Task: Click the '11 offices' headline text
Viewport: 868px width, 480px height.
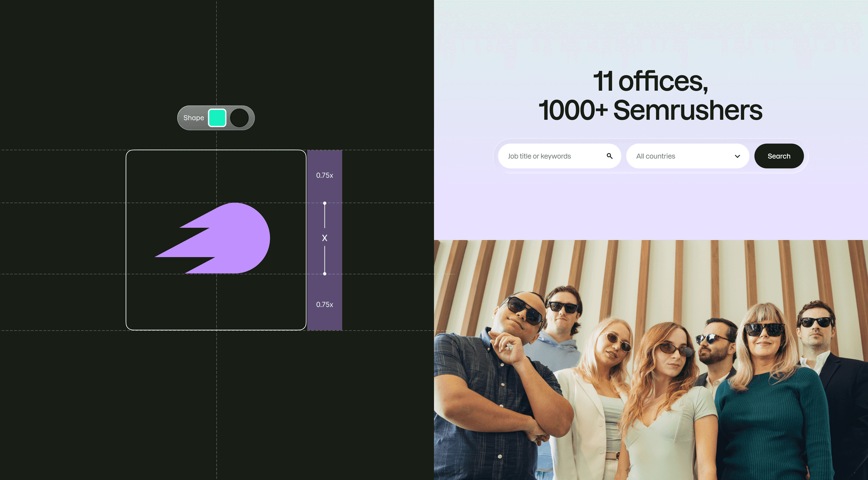Action: click(651, 81)
